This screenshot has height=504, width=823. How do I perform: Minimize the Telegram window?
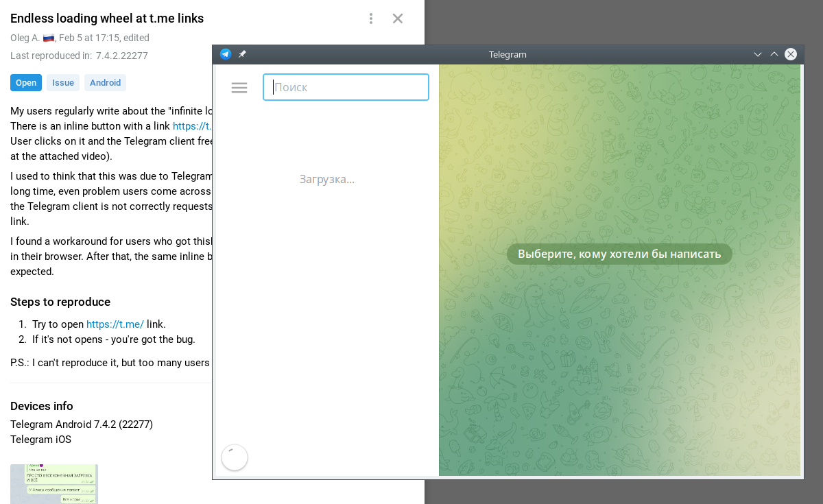click(x=758, y=54)
